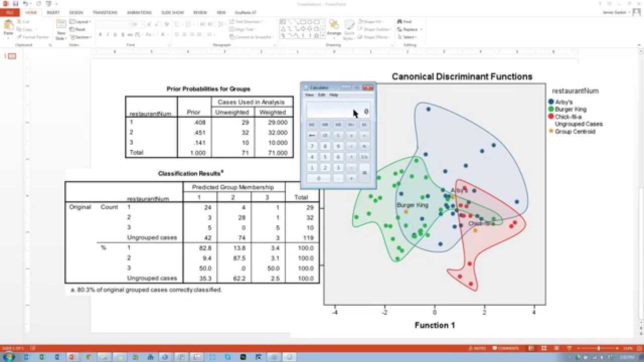This screenshot has height=362, width=644.
Task: Toggle Underline formatting
Action: 115,35
